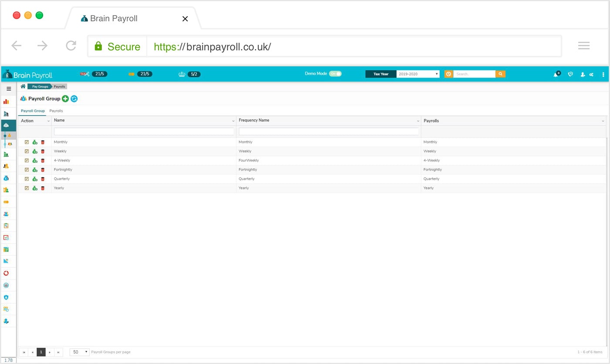Go to home via breadcrumb house icon
The height and width of the screenshot is (364, 610).
coord(23,86)
